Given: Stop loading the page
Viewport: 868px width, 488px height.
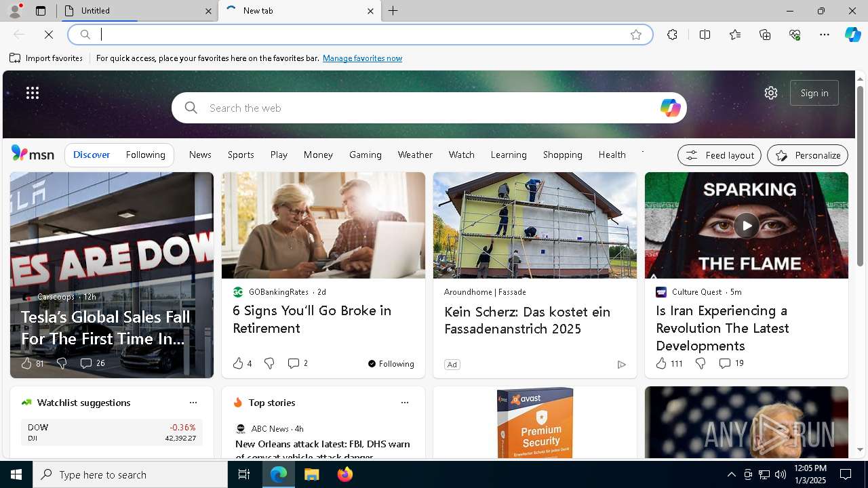Looking at the screenshot, I should coord(49,35).
